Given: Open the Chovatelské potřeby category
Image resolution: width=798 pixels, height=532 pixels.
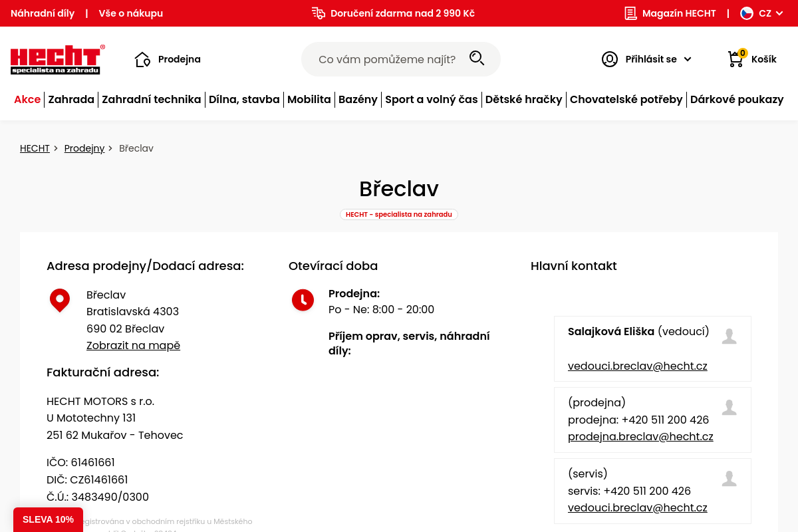Looking at the screenshot, I should 626,100.
